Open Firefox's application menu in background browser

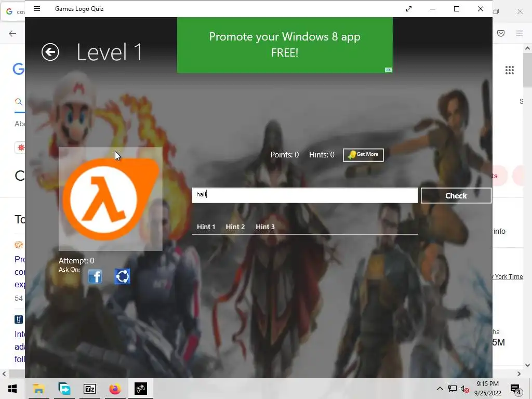click(520, 33)
